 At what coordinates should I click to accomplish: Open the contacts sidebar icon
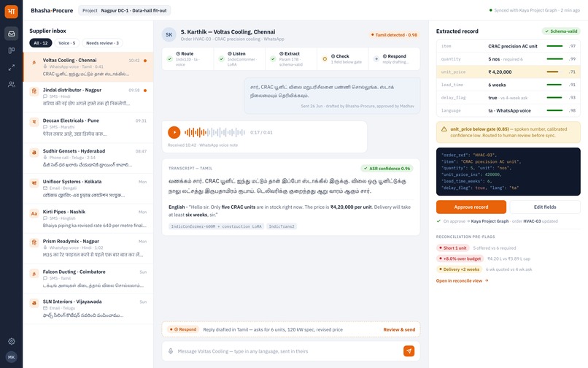tap(11, 85)
